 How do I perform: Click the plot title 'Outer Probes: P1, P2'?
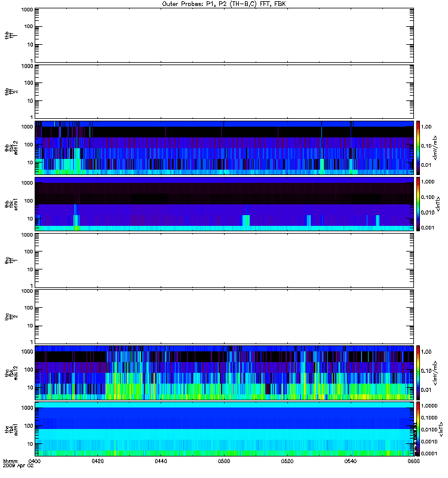click(x=195, y=4)
